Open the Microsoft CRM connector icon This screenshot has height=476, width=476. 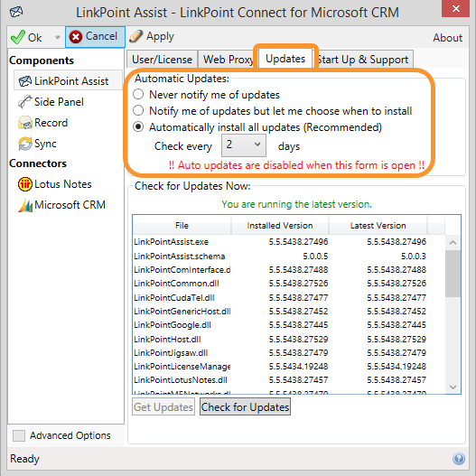[x=25, y=205]
